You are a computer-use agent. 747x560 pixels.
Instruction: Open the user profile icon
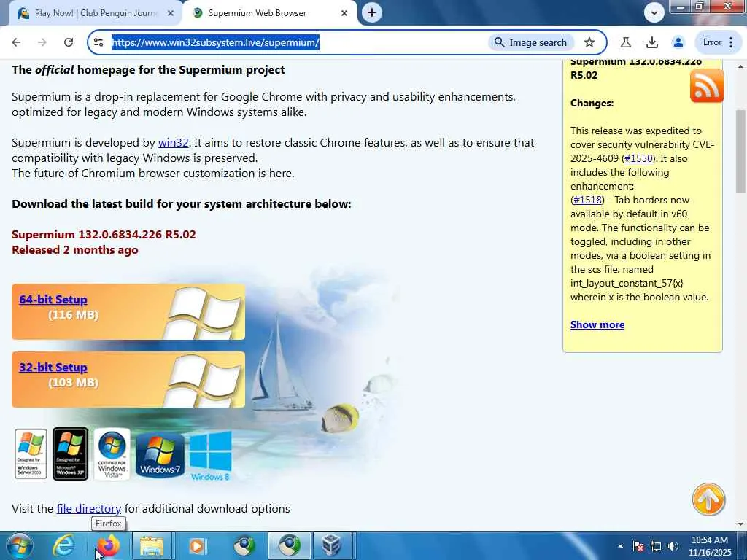point(678,42)
